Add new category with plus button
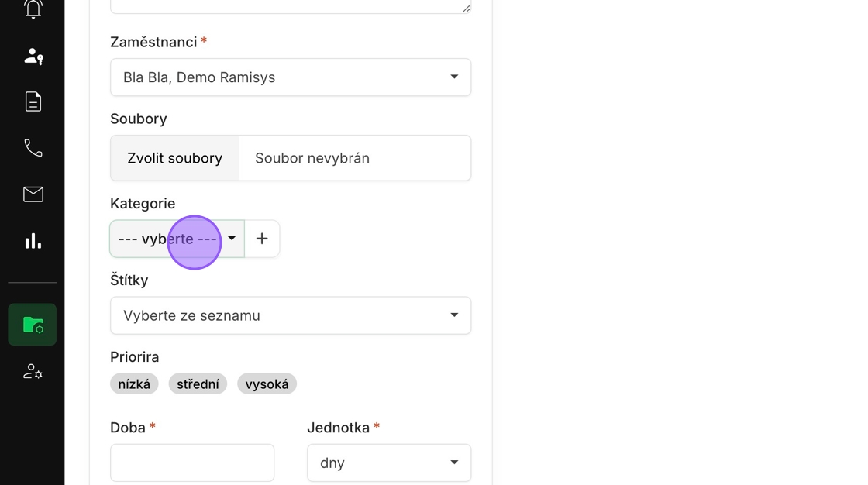 [x=262, y=239]
